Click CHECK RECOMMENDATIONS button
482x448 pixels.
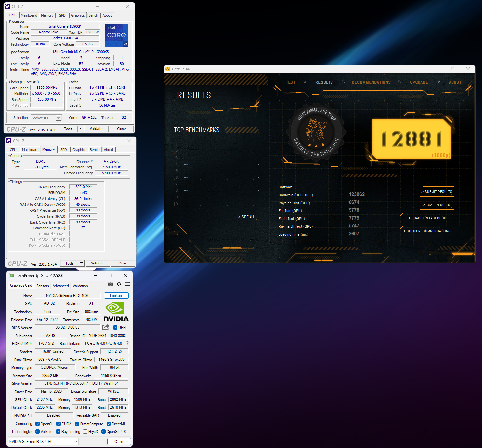coord(427,231)
